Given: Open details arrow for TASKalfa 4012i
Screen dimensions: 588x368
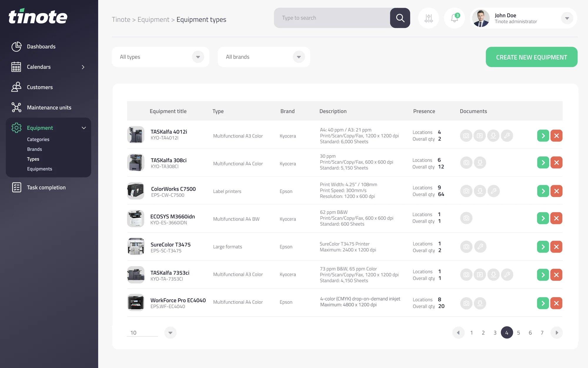Looking at the screenshot, I should (543, 136).
